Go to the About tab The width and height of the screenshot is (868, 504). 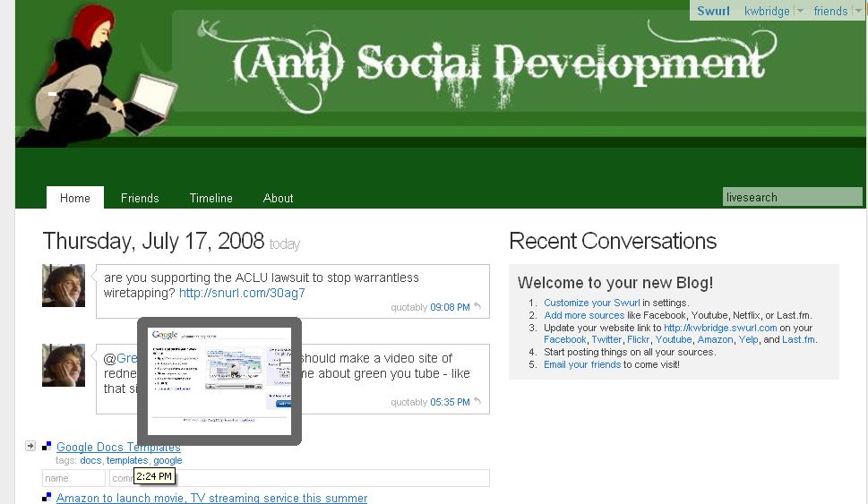coord(278,198)
